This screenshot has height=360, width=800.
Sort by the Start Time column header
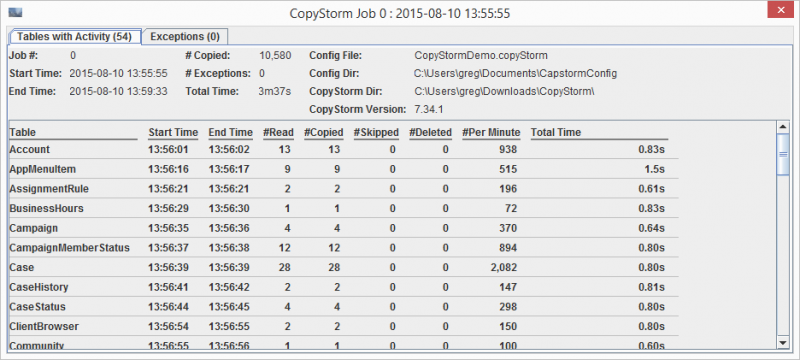tap(173, 133)
